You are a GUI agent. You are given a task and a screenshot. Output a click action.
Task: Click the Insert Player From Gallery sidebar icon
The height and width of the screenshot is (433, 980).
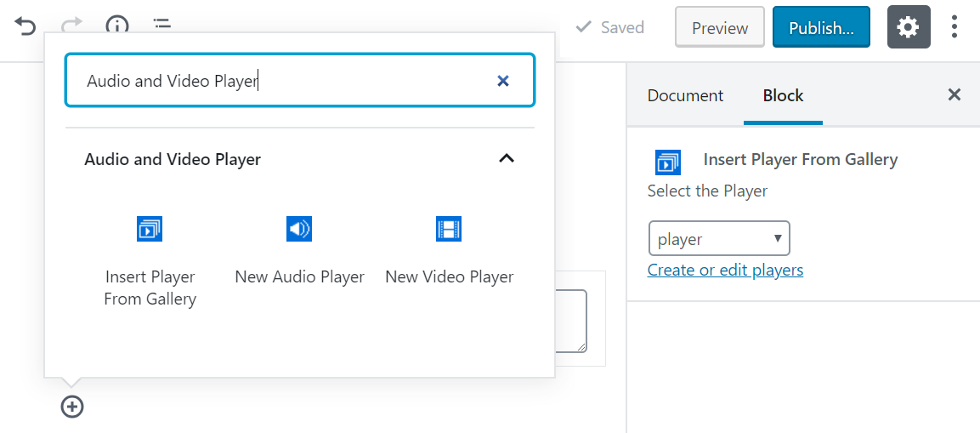[667, 162]
